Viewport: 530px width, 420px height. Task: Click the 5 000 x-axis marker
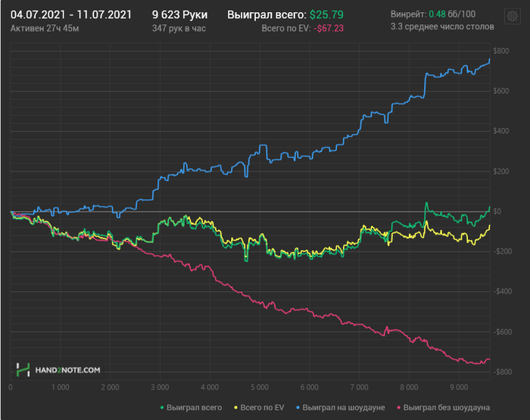260,387
